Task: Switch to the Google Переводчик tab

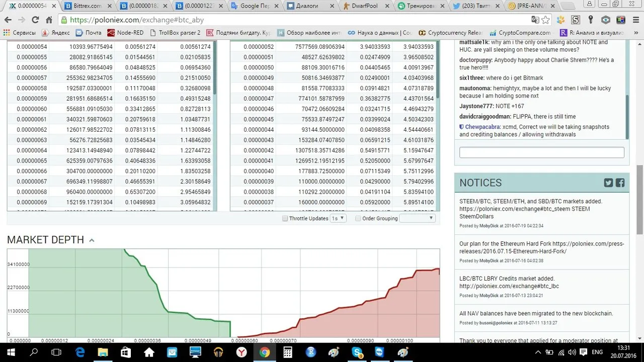Action: [x=255, y=6]
